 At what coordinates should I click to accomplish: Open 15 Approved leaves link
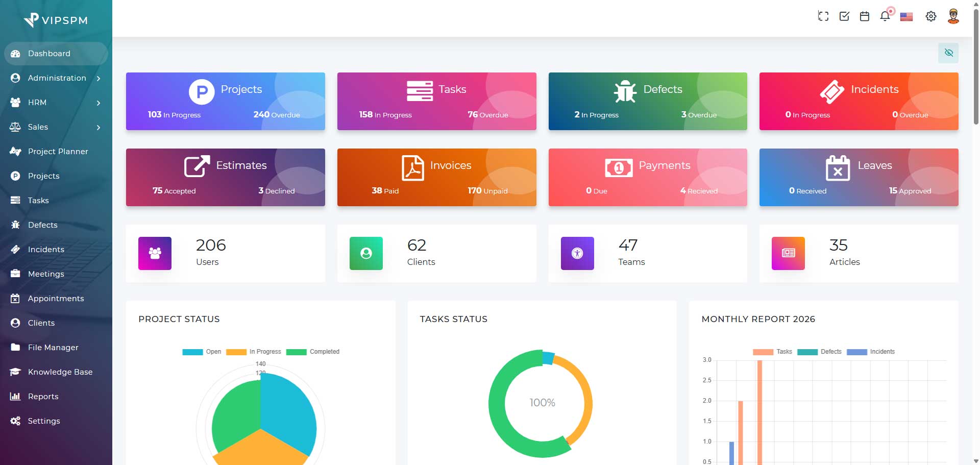(910, 191)
